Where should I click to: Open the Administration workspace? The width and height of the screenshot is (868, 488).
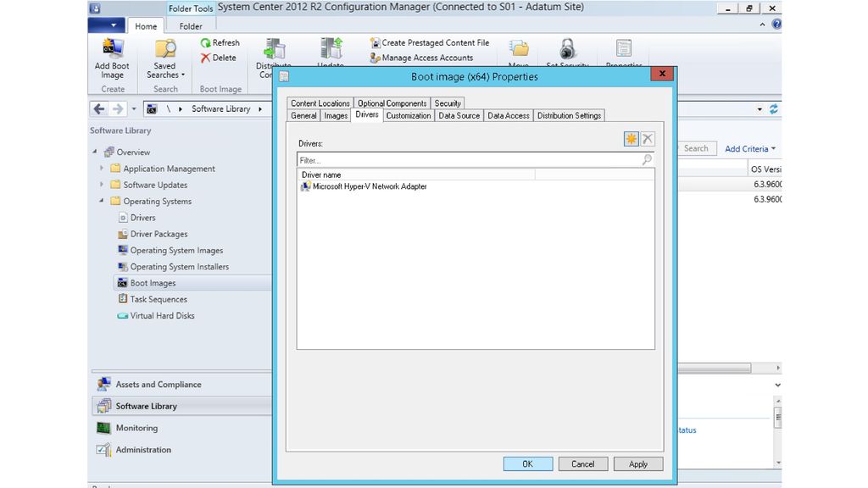181,449
